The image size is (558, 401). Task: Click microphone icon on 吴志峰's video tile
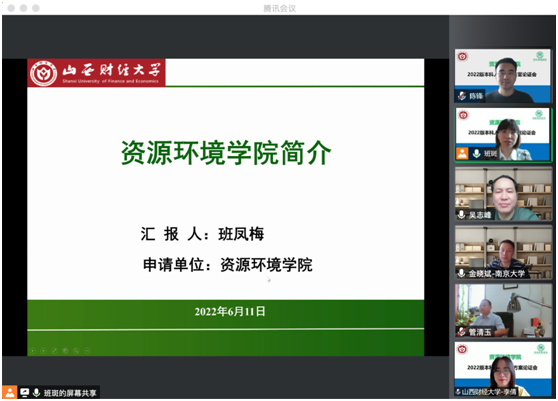pyautogui.click(x=462, y=215)
